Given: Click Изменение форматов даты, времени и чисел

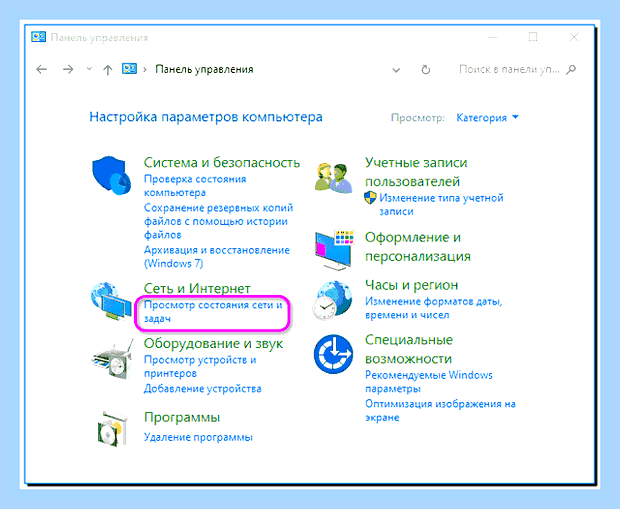Looking at the screenshot, I should point(433,308).
